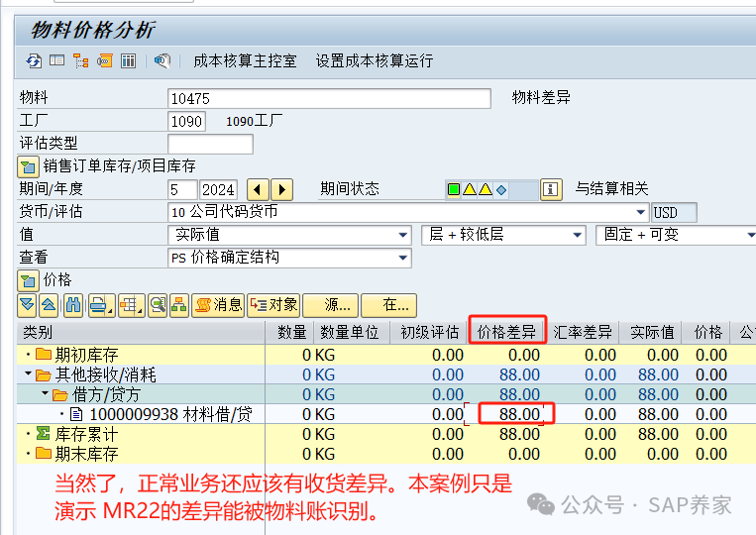Collapse the 借方/贷方 node

[45, 393]
